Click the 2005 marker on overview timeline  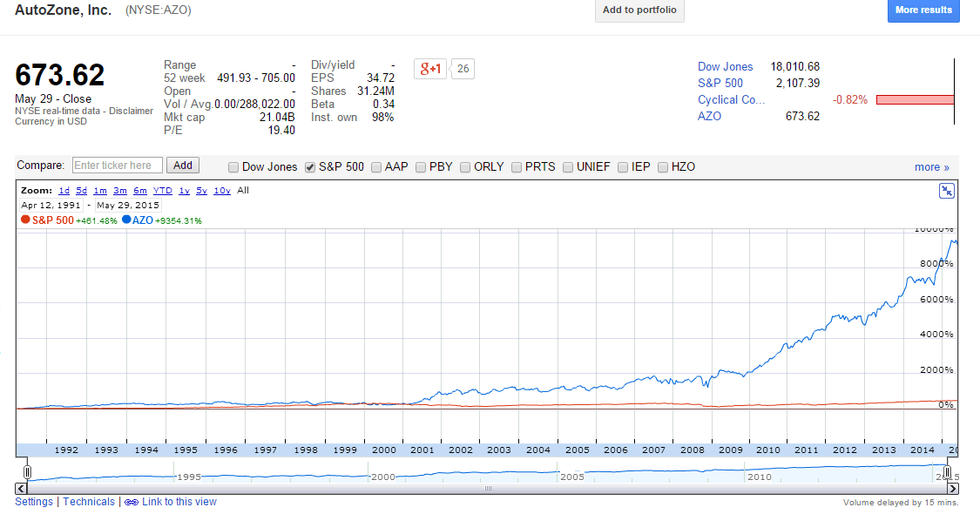click(x=571, y=477)
